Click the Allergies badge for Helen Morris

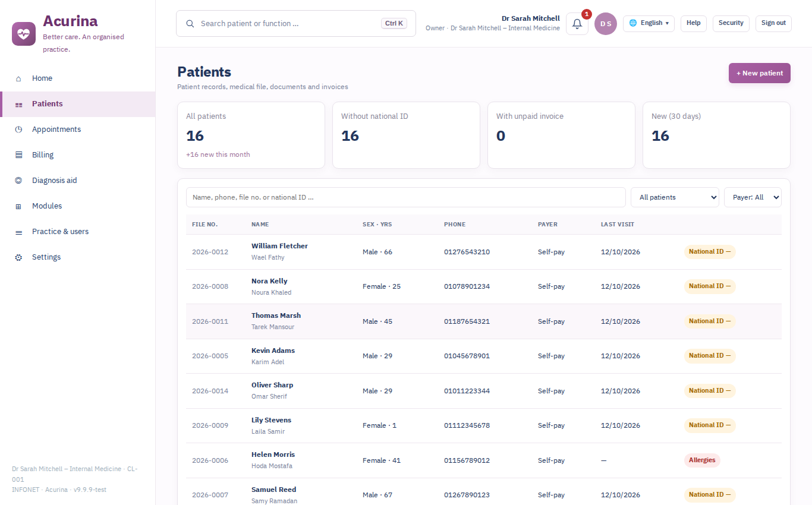coord(702,460)
